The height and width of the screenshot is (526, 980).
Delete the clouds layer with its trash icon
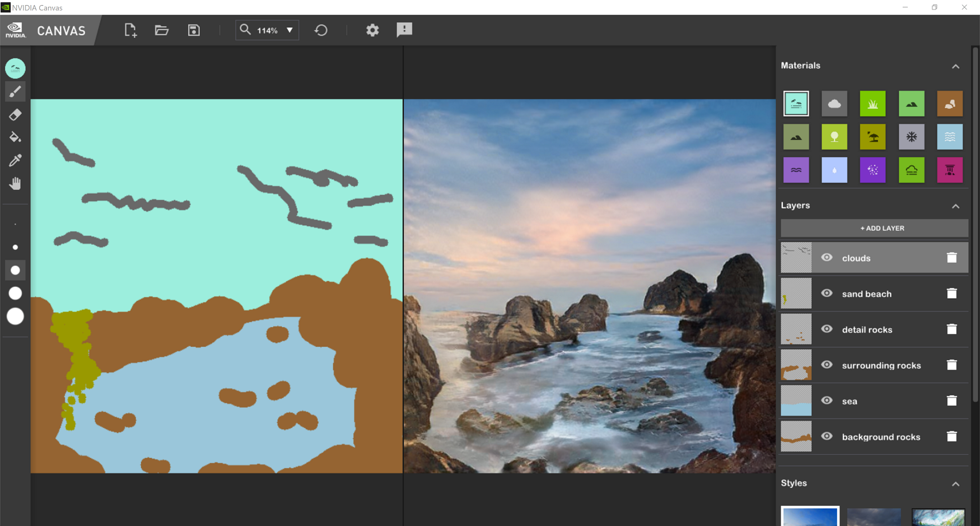pyautogui.click(x=952, y=257)
